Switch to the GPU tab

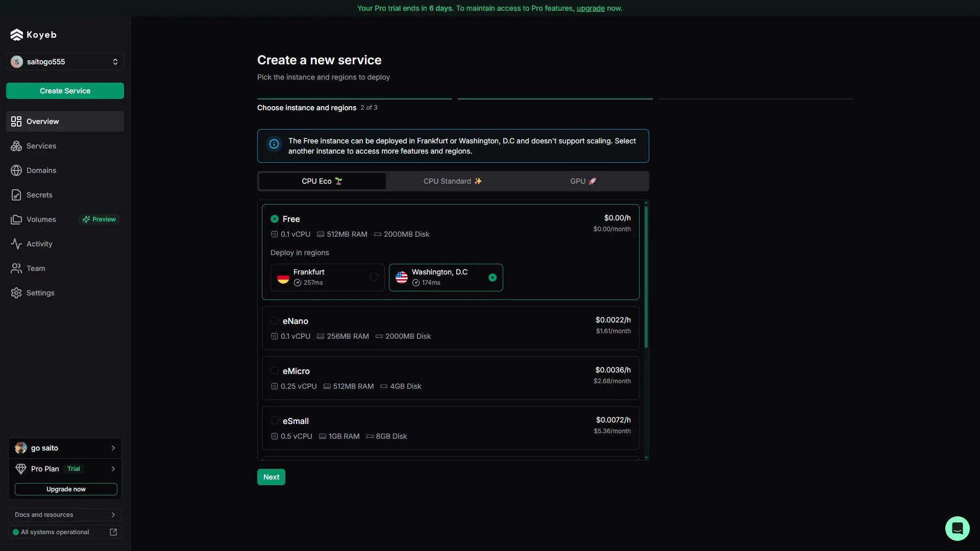pos(583,181)
